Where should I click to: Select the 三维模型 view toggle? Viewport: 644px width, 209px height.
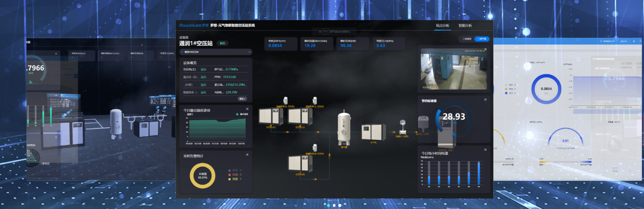pos(467,39)
